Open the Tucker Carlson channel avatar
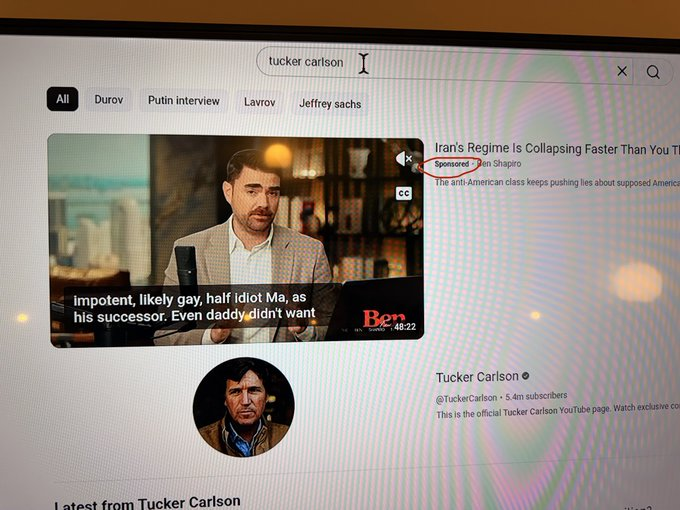The height and width of the screenshot is (510, 680). click(244, 407)
